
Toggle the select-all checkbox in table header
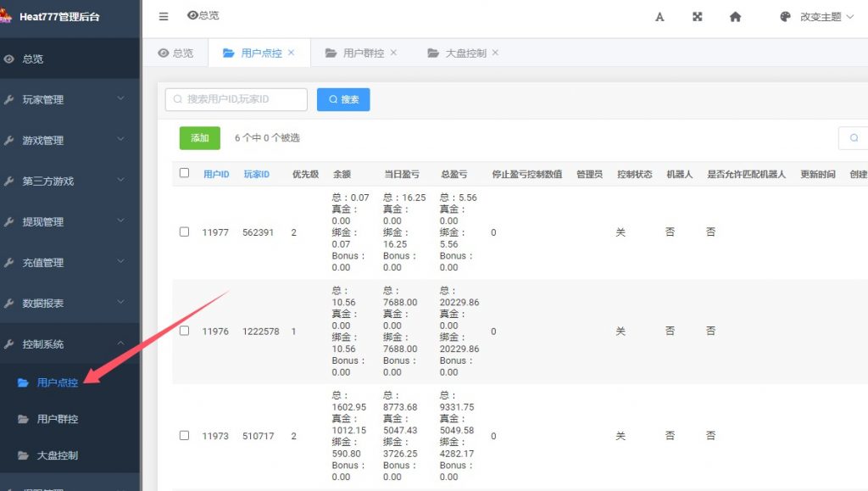(x=185, y=173)
